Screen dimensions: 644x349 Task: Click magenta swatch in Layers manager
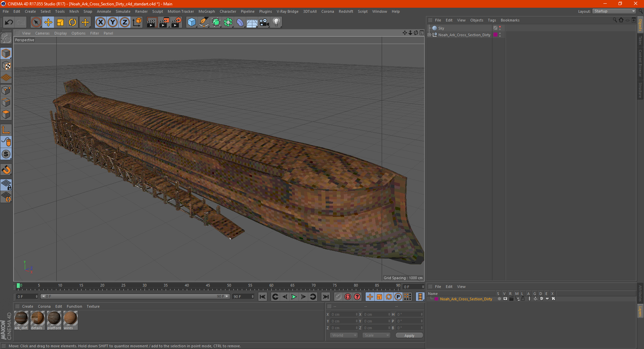(x=436, y=299)
